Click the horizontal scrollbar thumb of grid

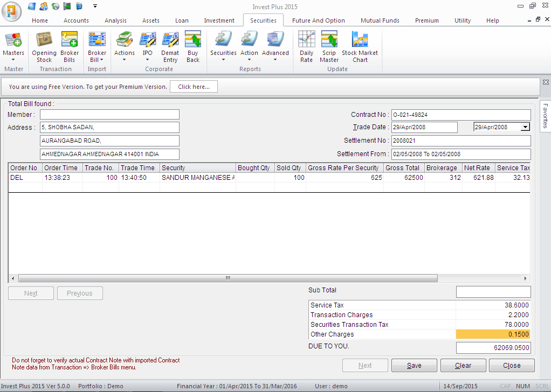tap(228, 278)
